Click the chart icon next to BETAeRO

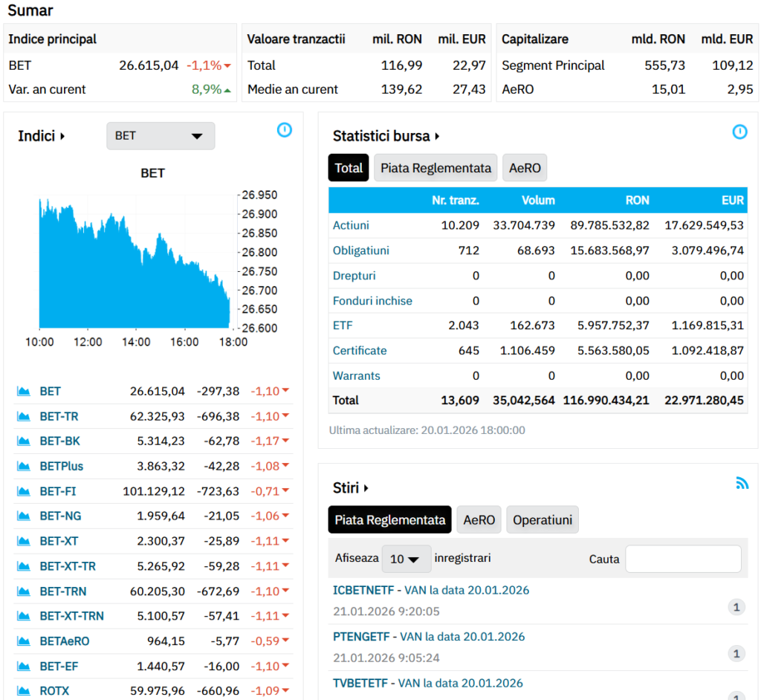tap(24, 641)
